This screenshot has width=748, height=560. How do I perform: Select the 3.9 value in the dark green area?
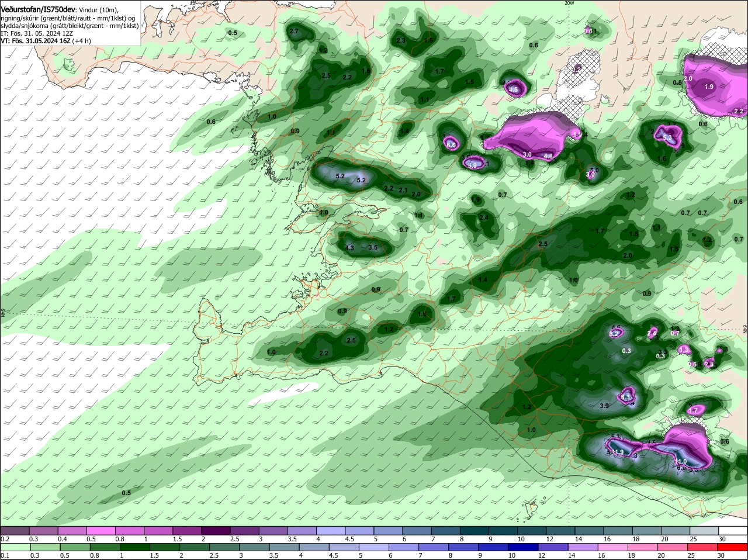pos(605,406)
